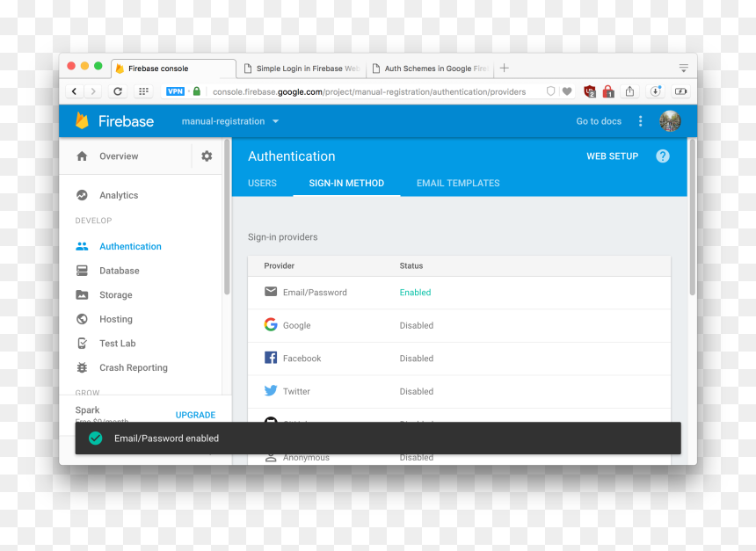This screenshot has width=756, height=551.
Task: Click the Storage image icon
Action: coord(82,295)
